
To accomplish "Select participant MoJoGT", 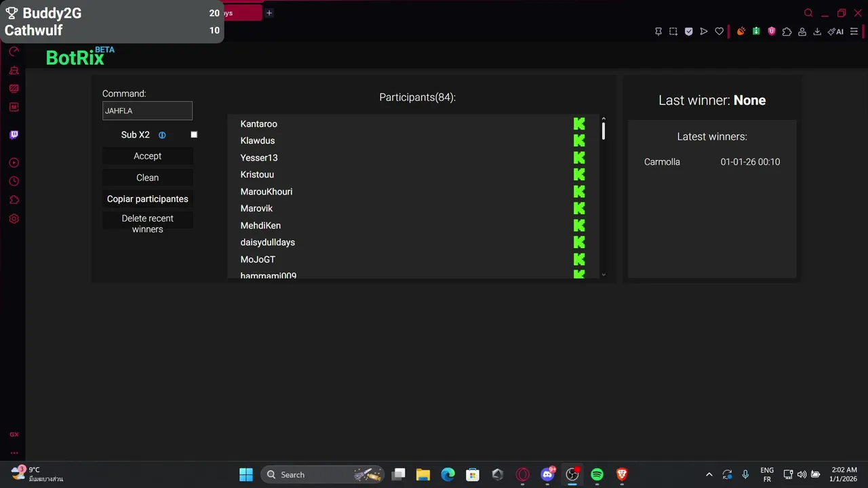I will click(x=258, y=260).
